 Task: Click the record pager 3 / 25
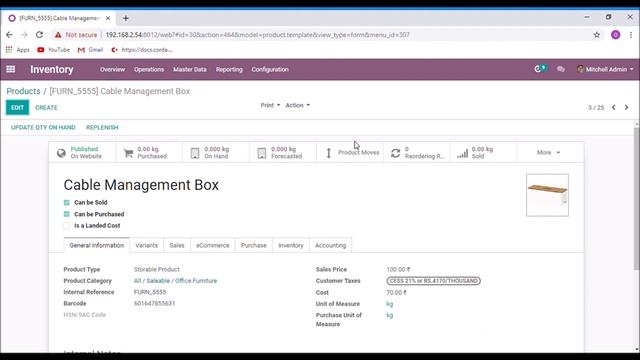tap(596, 107)
